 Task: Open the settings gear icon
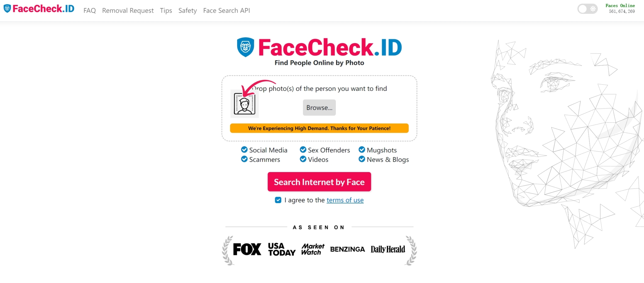[592, 9]
